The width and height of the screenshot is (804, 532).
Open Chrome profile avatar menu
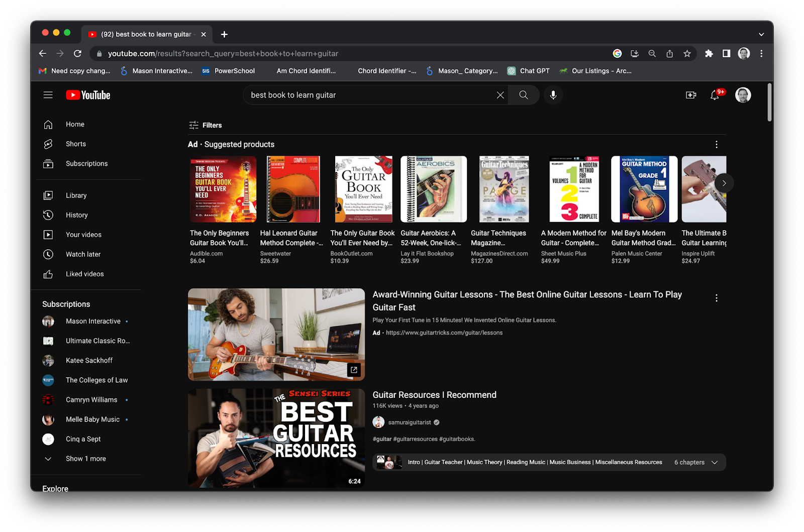click(x=744, y=53)
